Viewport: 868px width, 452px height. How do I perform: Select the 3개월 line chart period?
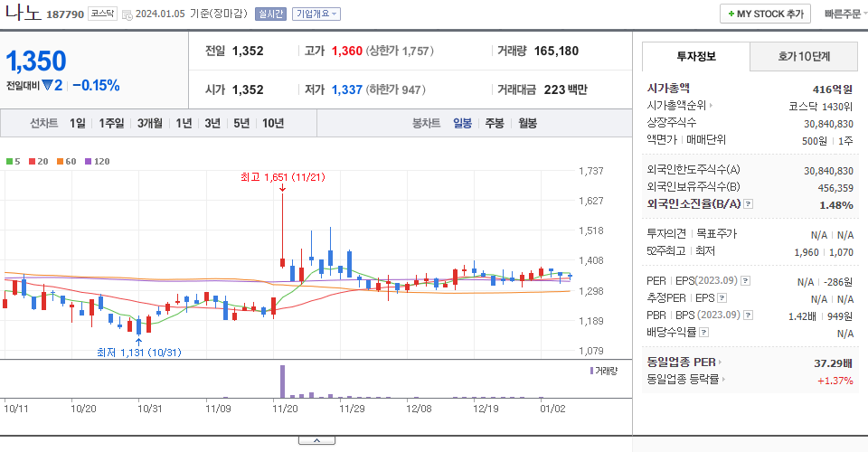coord(149,123)
